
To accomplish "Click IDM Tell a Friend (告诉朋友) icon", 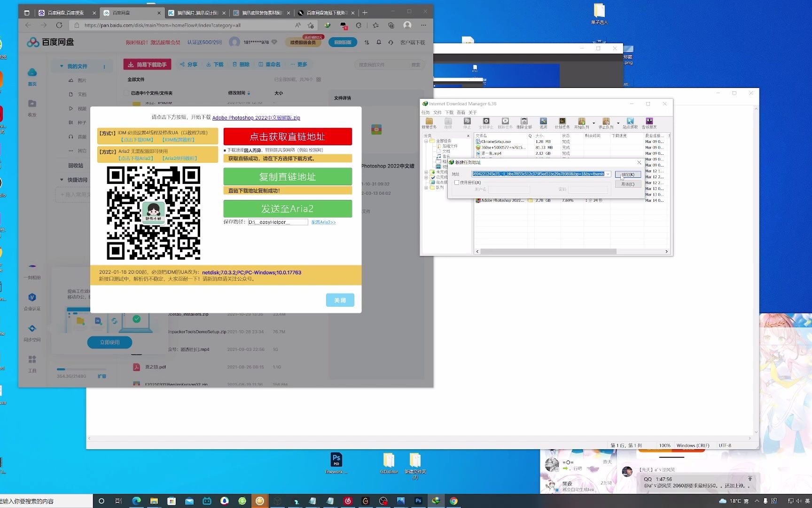I will (649, 123).
